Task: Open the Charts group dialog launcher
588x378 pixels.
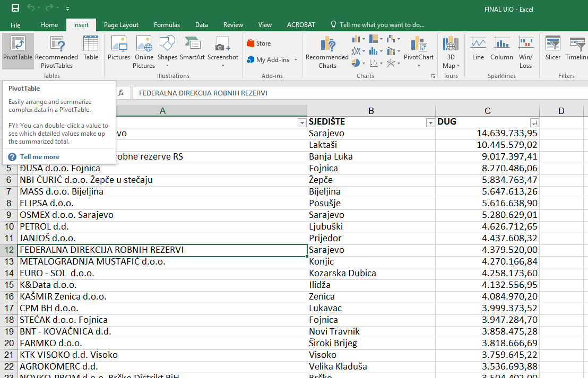Action: click(433, 76)
